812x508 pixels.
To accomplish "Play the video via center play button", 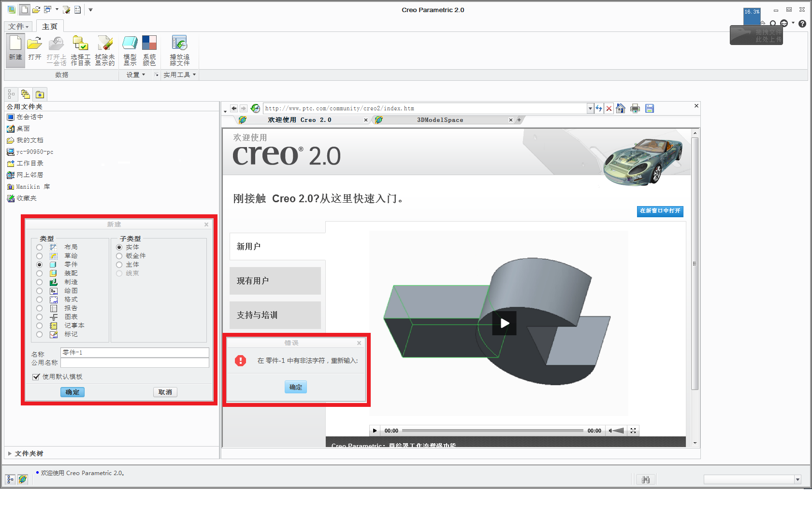I will click(504, 323).
